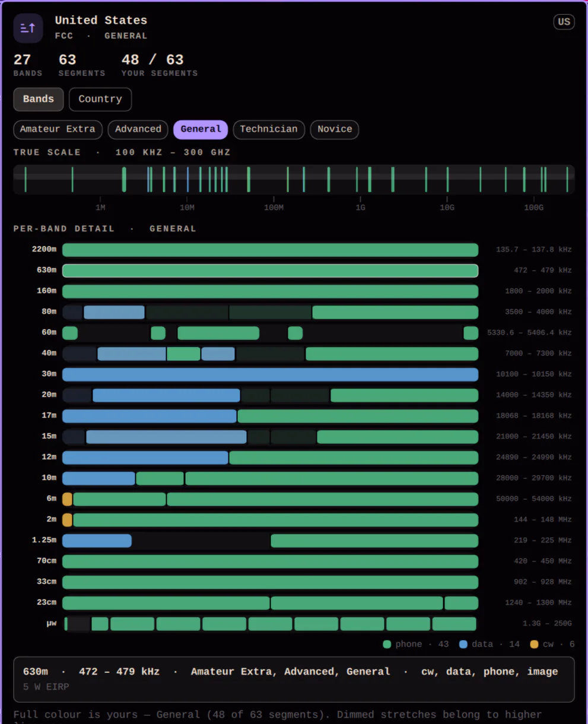Switch to the Country tab
Viewport: 588px width, 724px height.
[100, 99]
